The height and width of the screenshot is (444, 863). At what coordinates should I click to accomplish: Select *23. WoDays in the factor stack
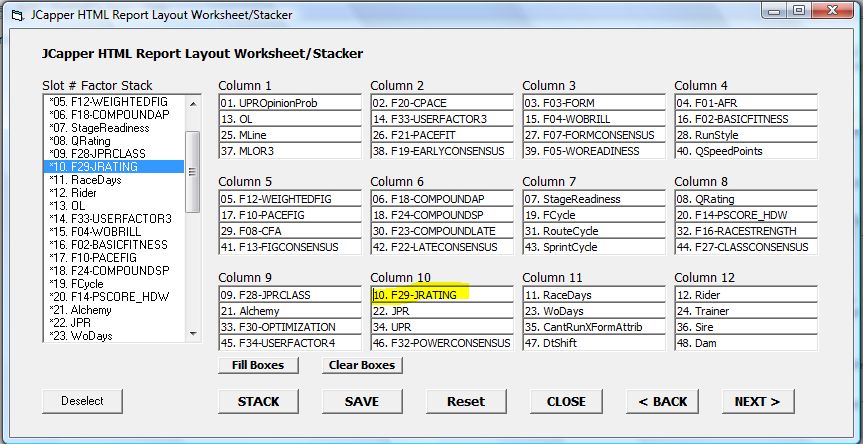click(x=113, y=336)
